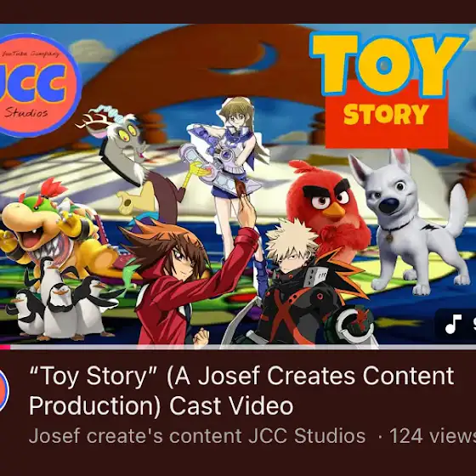Viewport: 476px width, 476px height.
Task: Click the yellow STORY word on red block
Action: pyautogui.click(x=386, y=115)
